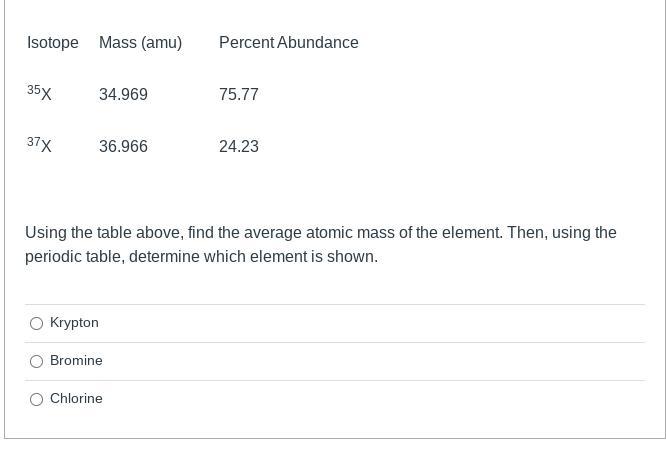Click the 37X isotope cell
This screenshot has height=462, width=666.
tap(40, 146)
